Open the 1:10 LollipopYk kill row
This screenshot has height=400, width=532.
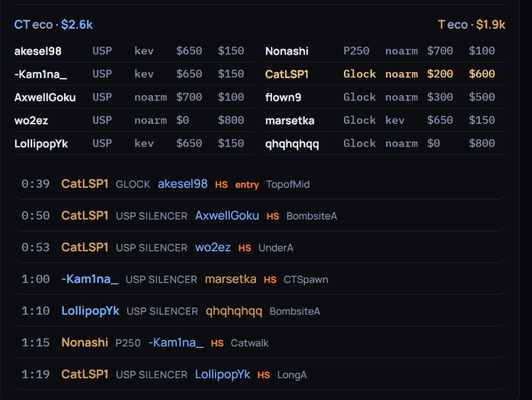click(260, 311)
